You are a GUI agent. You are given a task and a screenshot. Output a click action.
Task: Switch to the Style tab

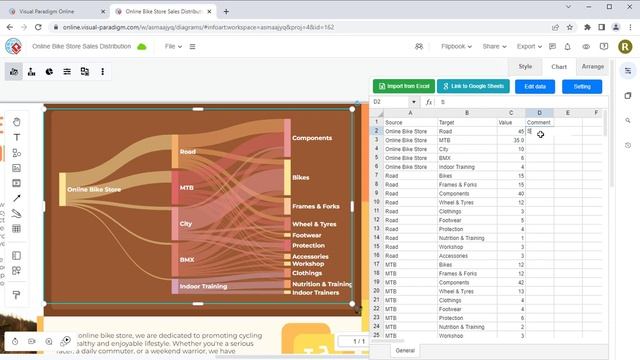(525, 67)
